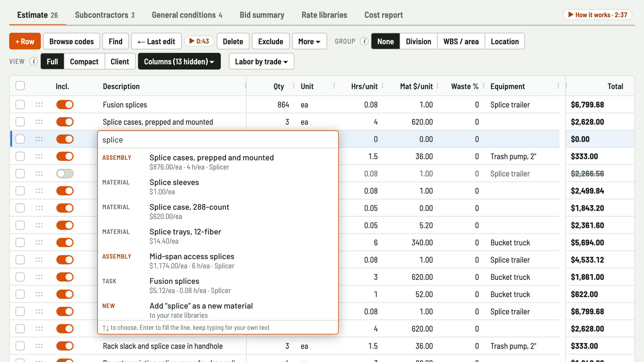Tick the select-all checkbox in the table header
The image size is (644, 362).
coord(20,86)
